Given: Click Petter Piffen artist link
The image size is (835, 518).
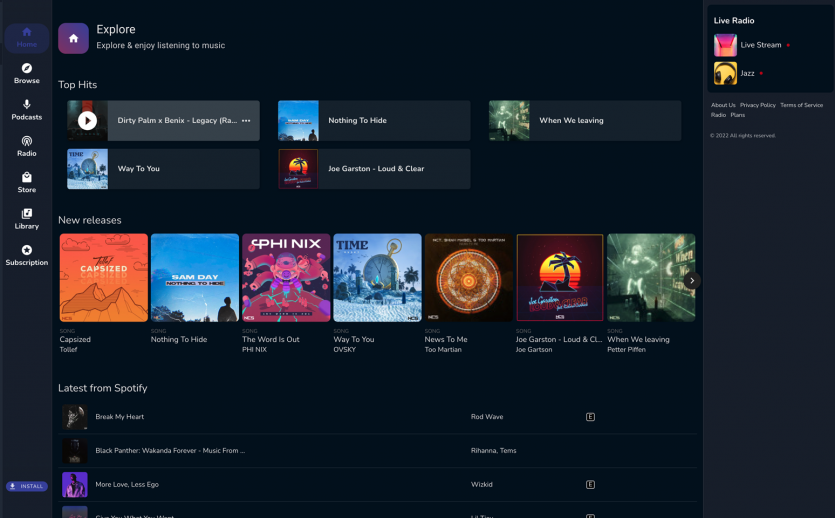Looking at the screenshot, I should 626,350.
